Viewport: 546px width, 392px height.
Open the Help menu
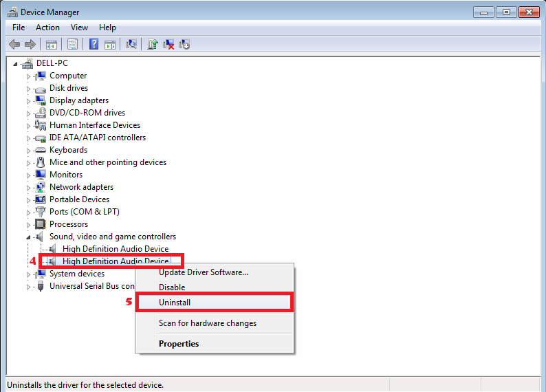click(107, 28)
